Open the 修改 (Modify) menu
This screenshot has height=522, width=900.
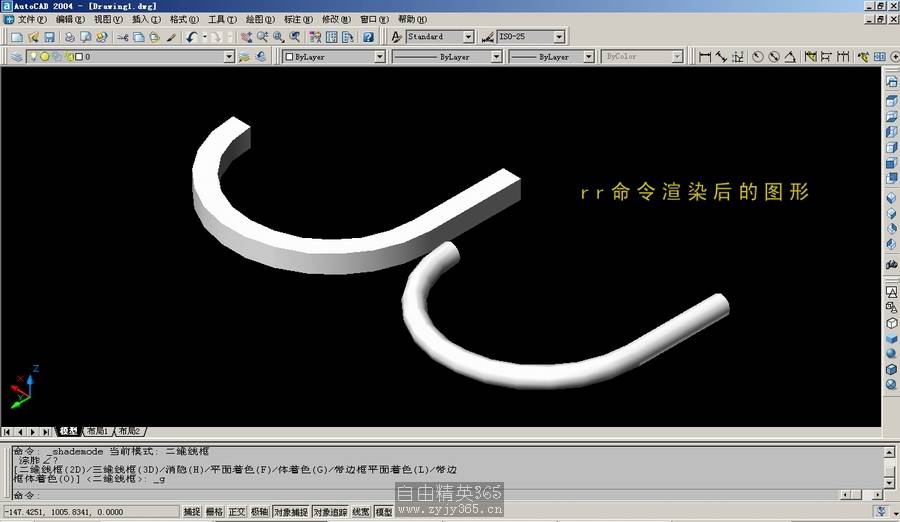click(335, 19)
